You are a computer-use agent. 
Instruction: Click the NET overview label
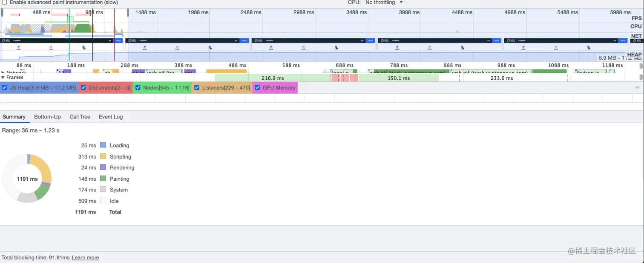[636, 36]
